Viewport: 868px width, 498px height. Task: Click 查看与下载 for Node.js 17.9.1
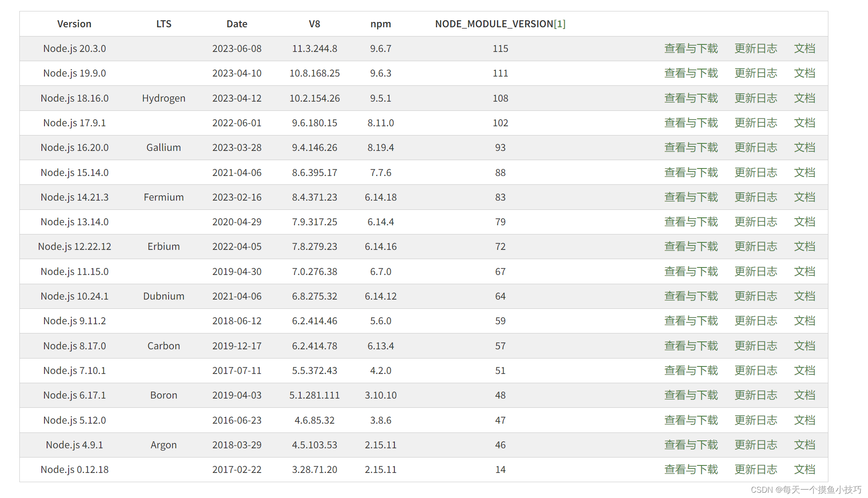click(691, 123)
